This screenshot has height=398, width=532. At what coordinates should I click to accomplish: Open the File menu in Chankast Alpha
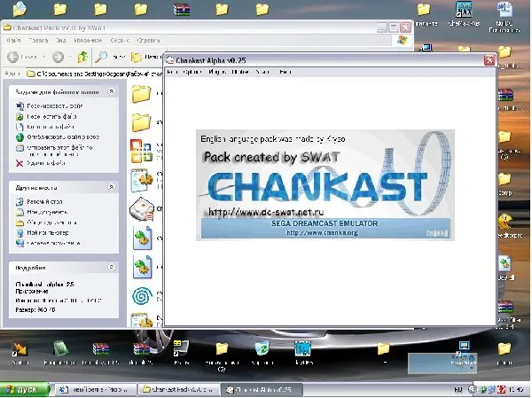pyautogui.click(x=172, y=72)
